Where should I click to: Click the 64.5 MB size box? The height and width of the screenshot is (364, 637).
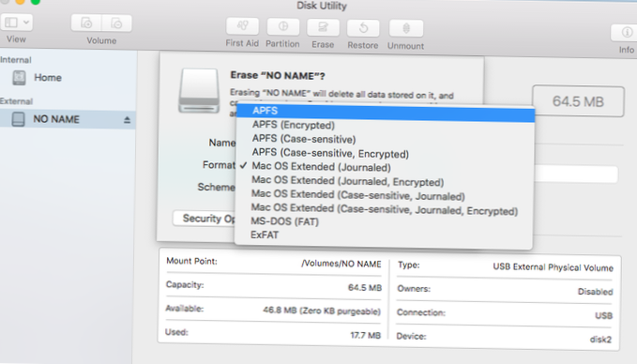tap(578, 101)
